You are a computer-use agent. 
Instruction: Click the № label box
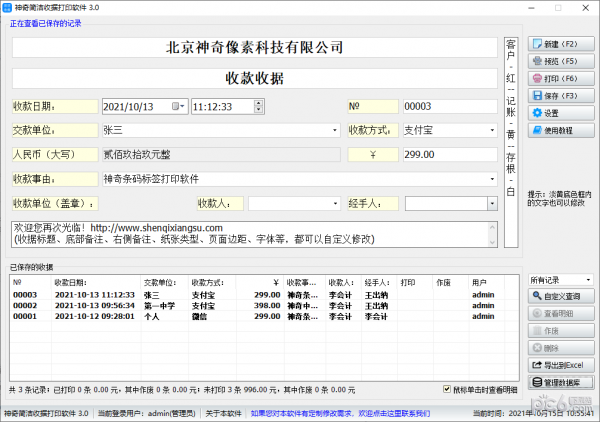[373, 106]
